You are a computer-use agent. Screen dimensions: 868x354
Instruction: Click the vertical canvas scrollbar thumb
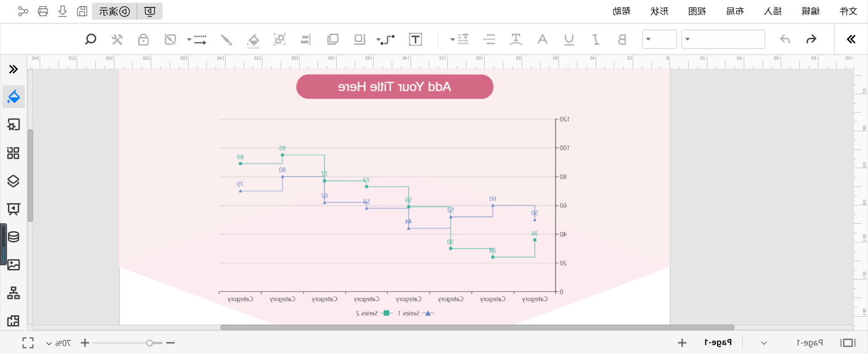click(30, 175)
